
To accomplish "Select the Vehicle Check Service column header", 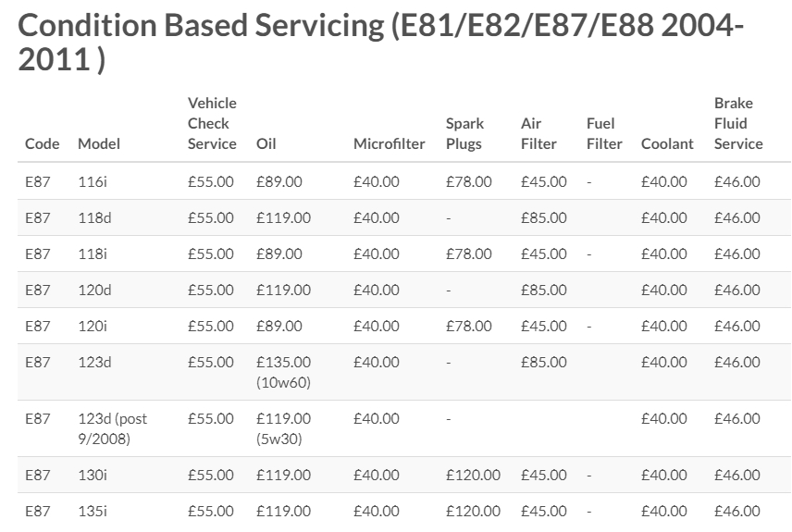I will (212, 123).
